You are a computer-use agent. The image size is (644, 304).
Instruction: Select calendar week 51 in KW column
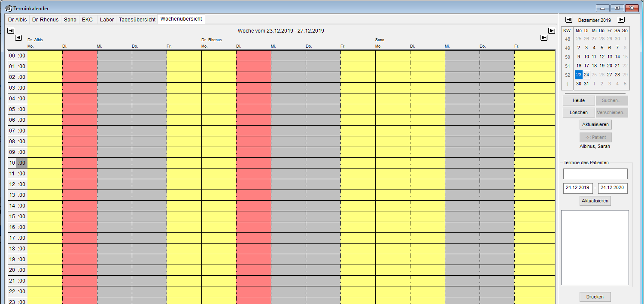pyautogui.click(x=568, y=66)
